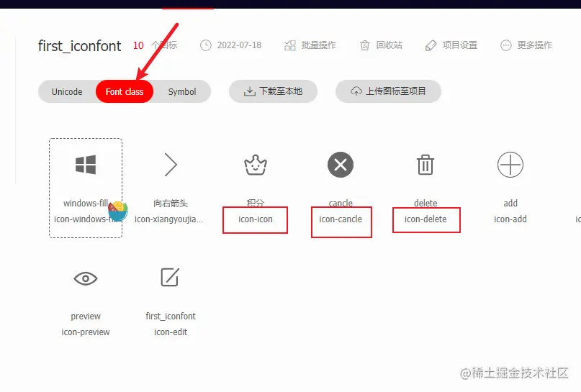Click the first_iconfont label above icon-edit
This screenshot has height=392, width=581.
click(x=171, y=316)
